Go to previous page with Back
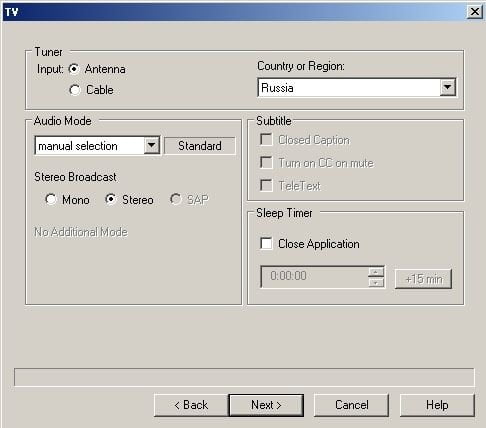The image size is (486, 428). (x=191, y=405)
